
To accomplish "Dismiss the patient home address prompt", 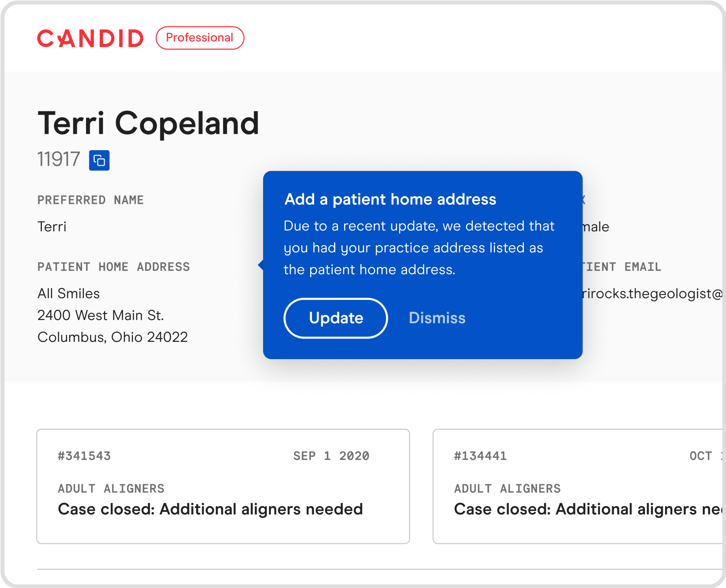I will point(437,318).
